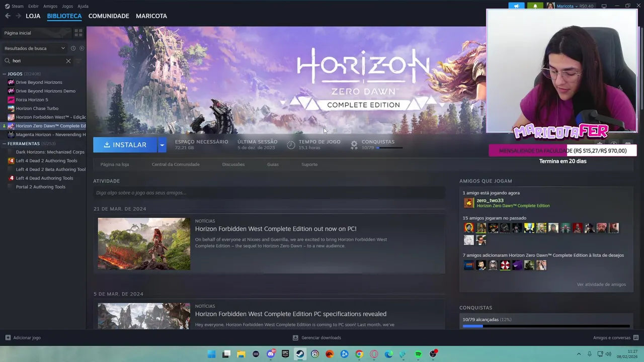
Task: Open Discord from the taskbar
Action: [271, 354]
